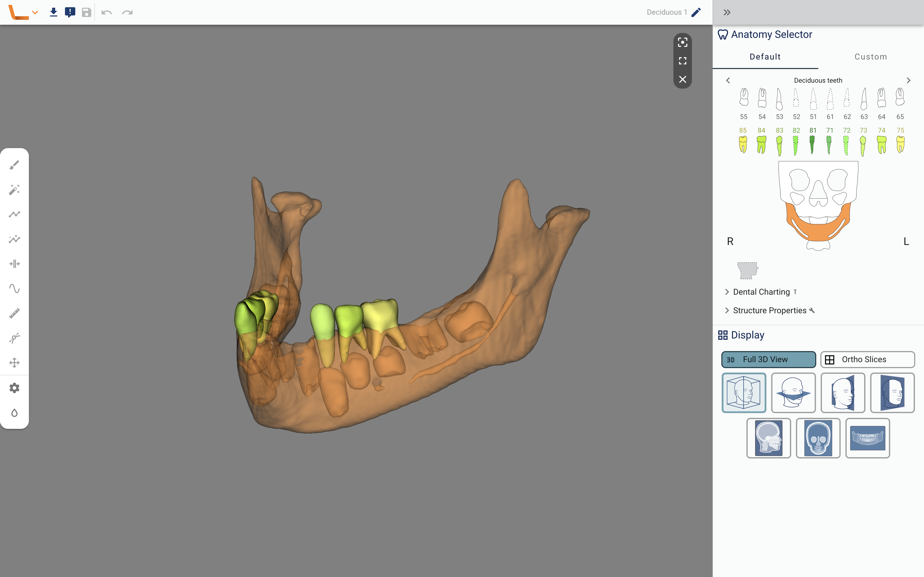Click the download icon in top bar
The width and height of the screenshot is (924, 577).
click(53, 12)
